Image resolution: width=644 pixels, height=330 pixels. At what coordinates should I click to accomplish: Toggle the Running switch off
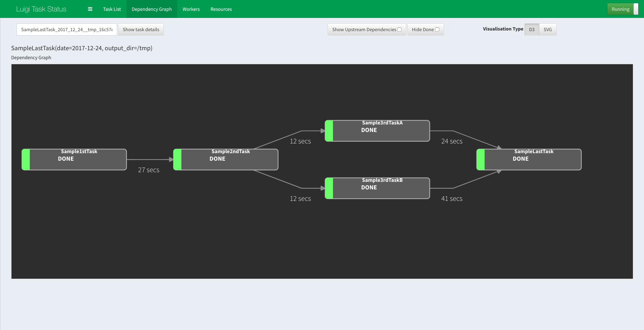[635, 9]
